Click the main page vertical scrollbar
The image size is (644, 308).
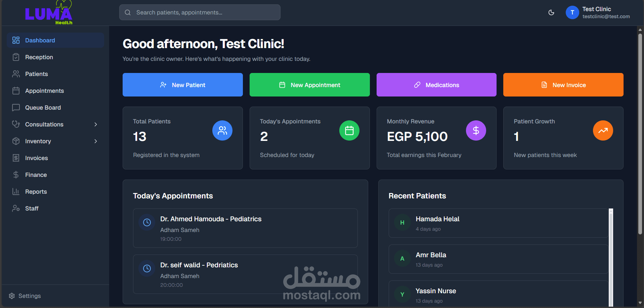click(640, 133)
